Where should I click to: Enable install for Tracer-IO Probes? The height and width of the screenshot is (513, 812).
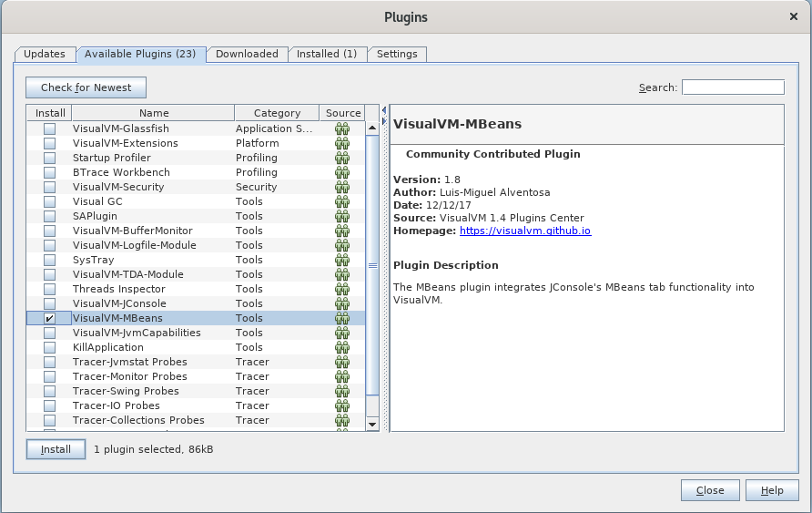pos(49,405)
